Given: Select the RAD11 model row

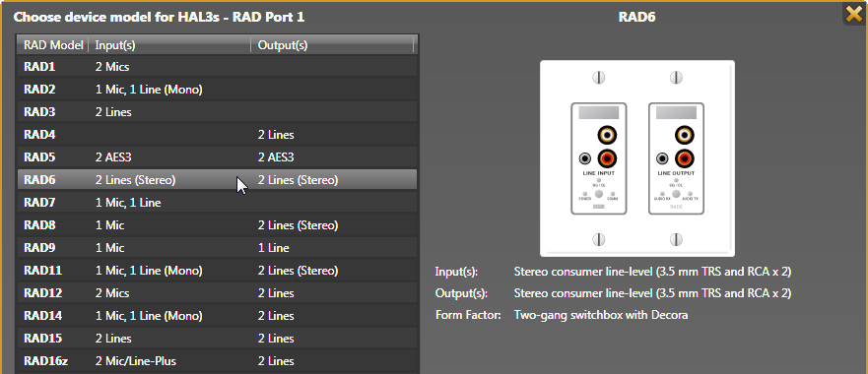Looking at the screenshot, I should pos(217,271).
